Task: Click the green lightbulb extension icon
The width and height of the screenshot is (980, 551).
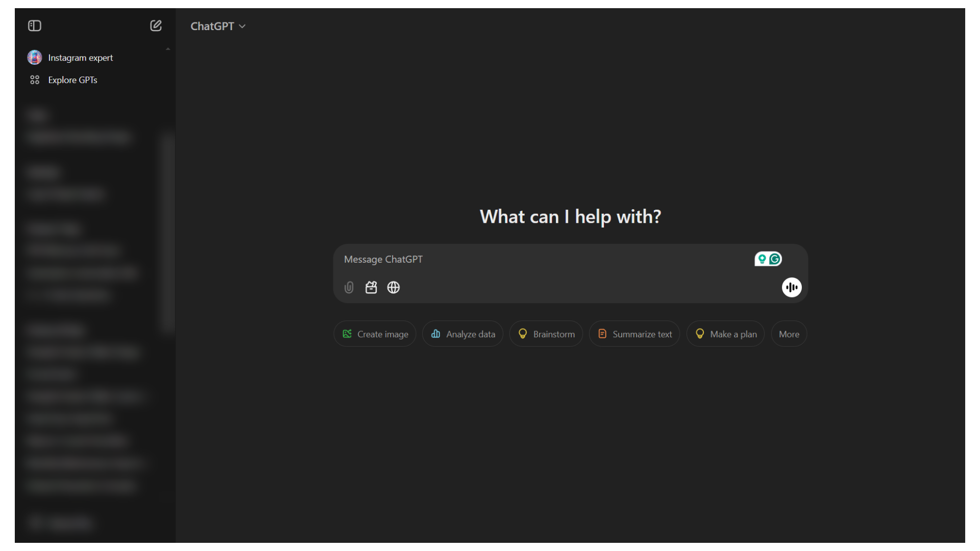Action: pyautogui.click(x=762, y=259)
